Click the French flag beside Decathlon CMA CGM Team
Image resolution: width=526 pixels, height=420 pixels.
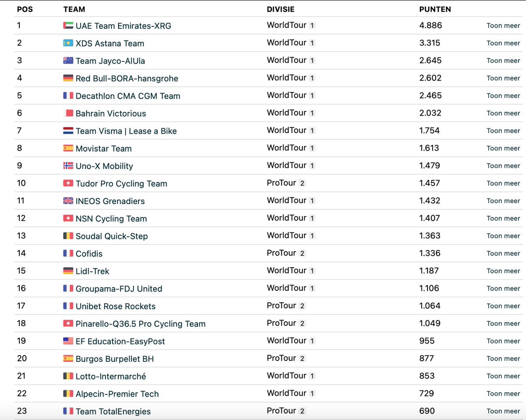68,95
